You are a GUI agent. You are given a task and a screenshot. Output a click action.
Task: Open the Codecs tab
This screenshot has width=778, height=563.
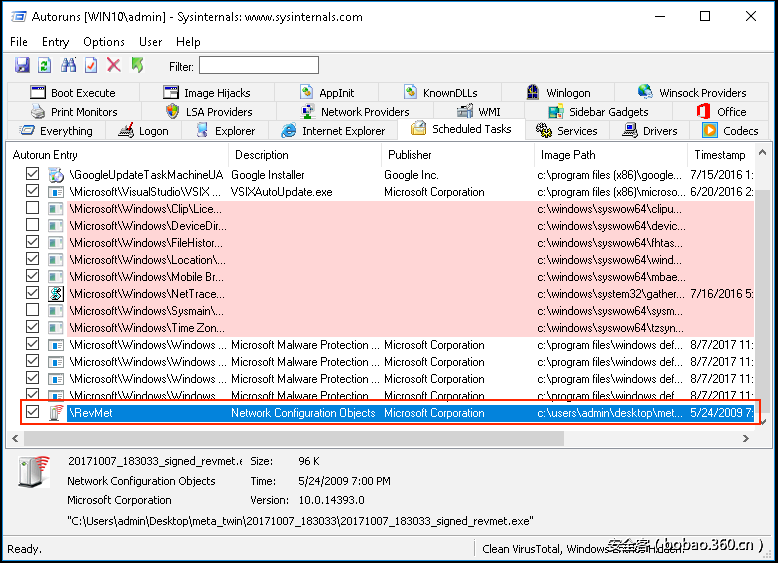[730, 131]
